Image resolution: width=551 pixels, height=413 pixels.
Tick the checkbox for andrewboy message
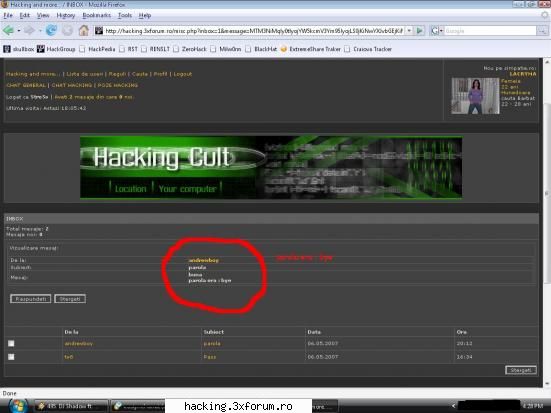(11, 343)
